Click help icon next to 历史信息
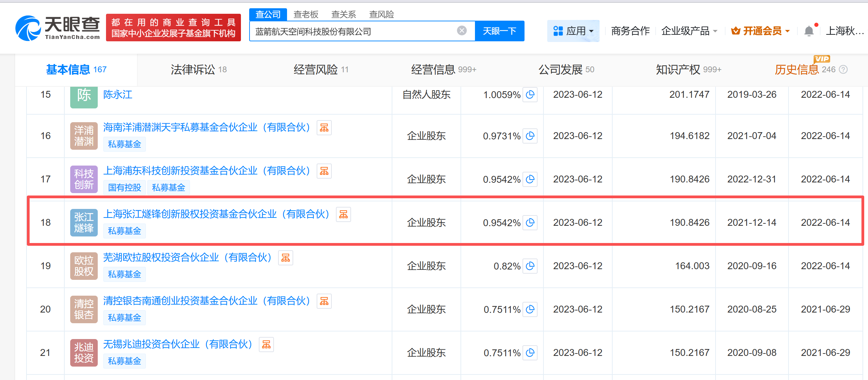 843,70
